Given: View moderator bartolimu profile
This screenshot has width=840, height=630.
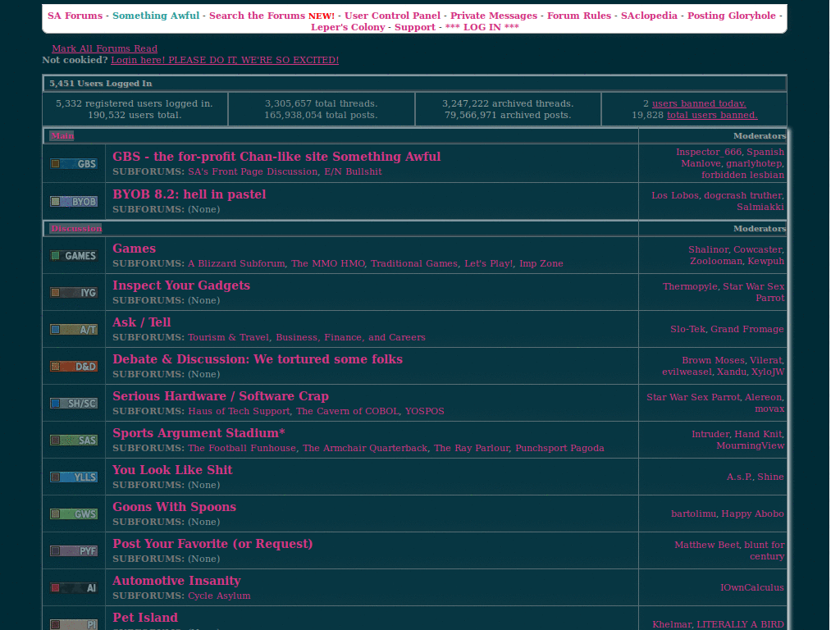Looking at the screenshot, I should (694, 514).
